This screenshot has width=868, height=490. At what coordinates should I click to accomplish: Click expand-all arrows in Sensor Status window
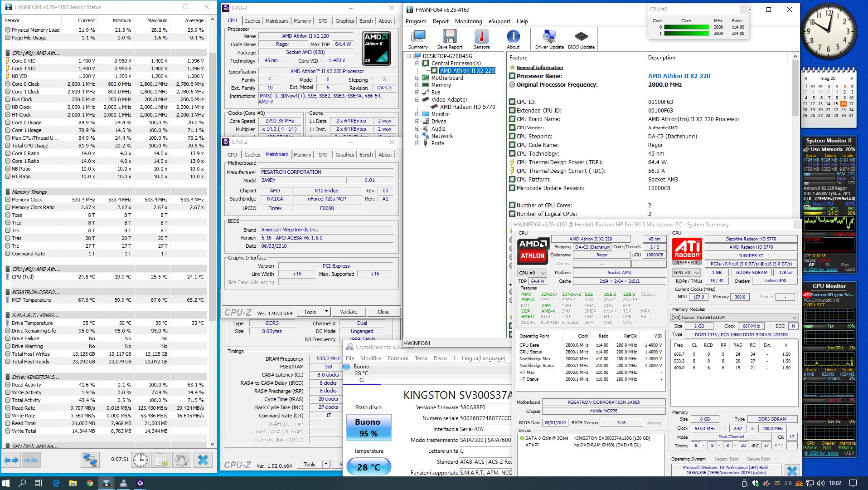[x=11, y=460]
